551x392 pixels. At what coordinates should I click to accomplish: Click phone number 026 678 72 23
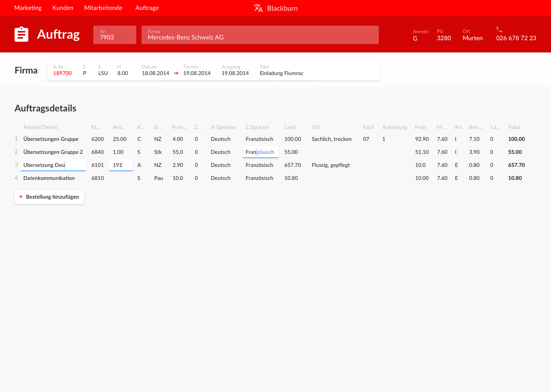(x=516, y=38)
